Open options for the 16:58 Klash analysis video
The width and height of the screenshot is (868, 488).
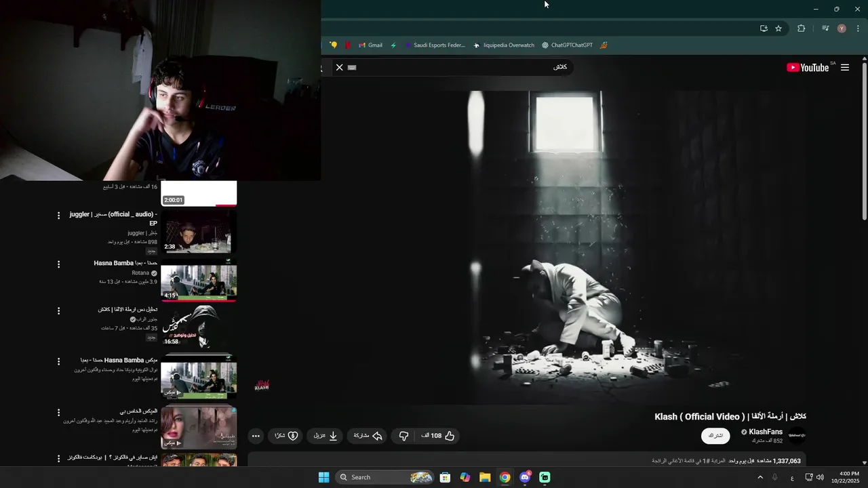tap(58, 310)
